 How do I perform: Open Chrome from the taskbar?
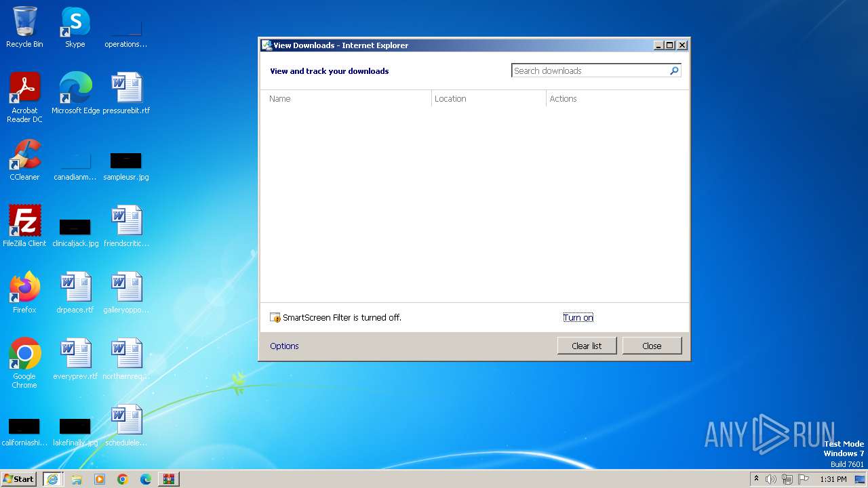123,479
